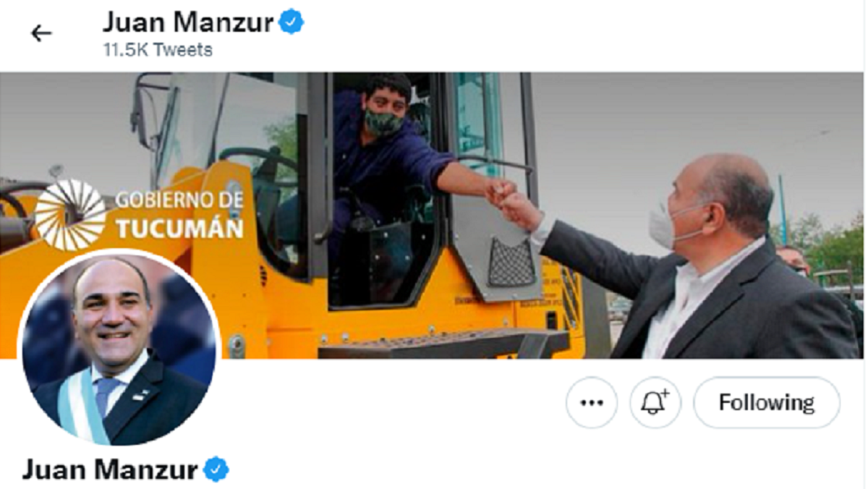The width and height of the screenshot is (868, 489).
Task: Open Juan Manzur's circular profile picture
Action: tap(119, 349)
